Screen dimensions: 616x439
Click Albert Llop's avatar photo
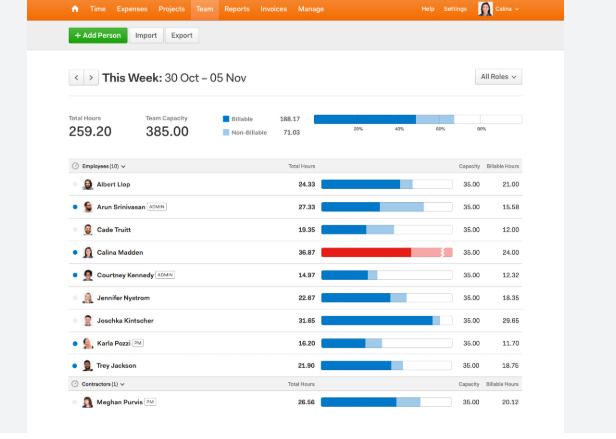pos(88,185)
